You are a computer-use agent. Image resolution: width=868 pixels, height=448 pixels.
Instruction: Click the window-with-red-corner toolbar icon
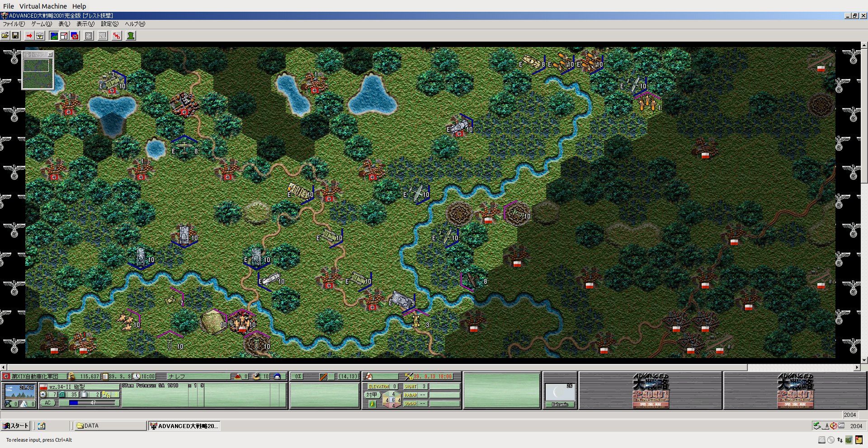click(x=64, y=36)
